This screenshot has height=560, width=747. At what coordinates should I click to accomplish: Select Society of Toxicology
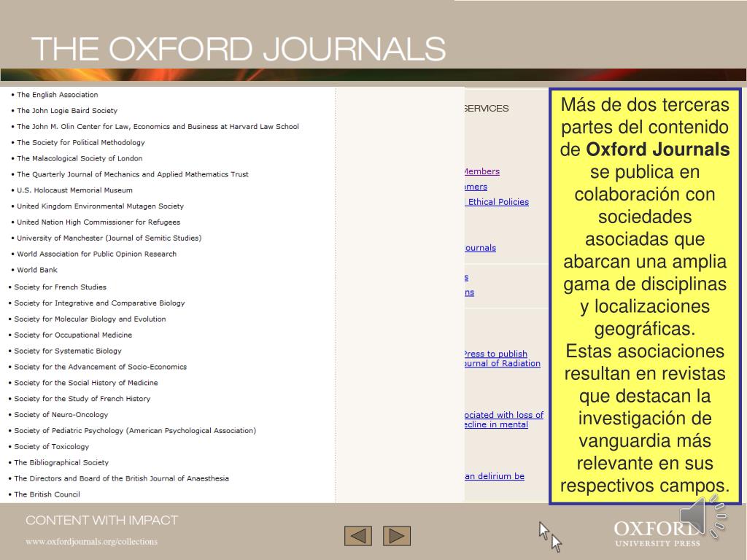[x=52, y=447]
